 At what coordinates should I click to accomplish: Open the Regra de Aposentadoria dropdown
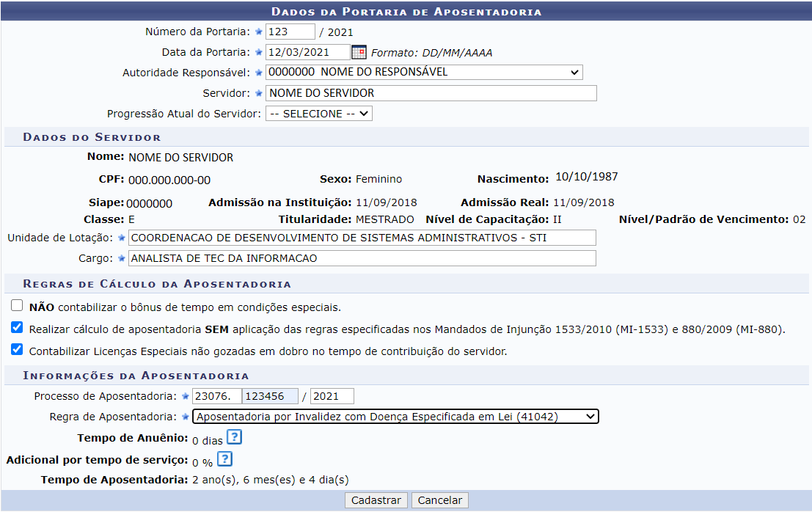coord(395,417)
